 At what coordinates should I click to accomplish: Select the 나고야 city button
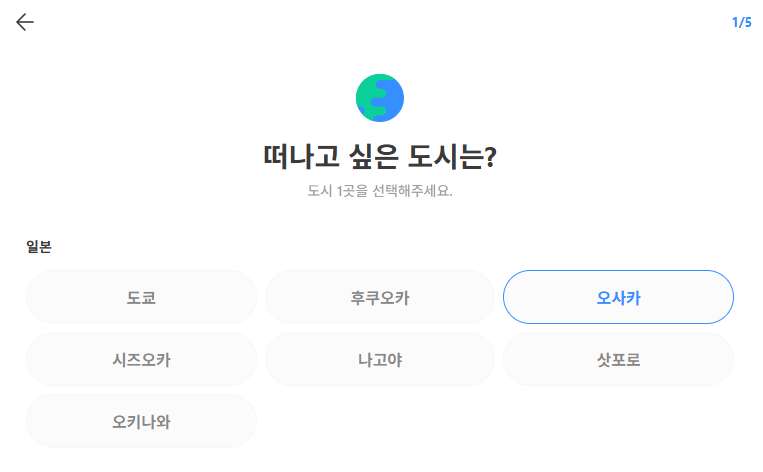(380, 360)
